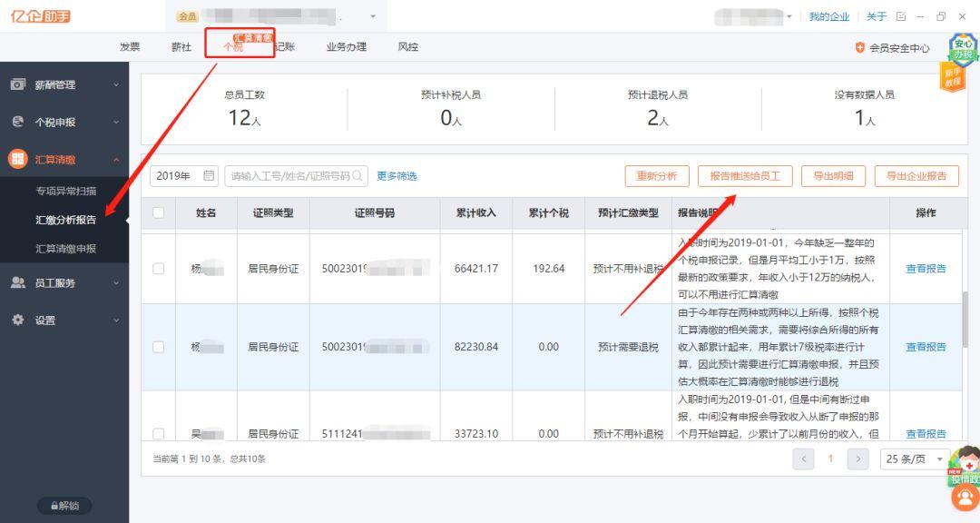Open the 新手教程 ribbon badge
The width and height of the screenshot is (980, 523).
(952, 77)
